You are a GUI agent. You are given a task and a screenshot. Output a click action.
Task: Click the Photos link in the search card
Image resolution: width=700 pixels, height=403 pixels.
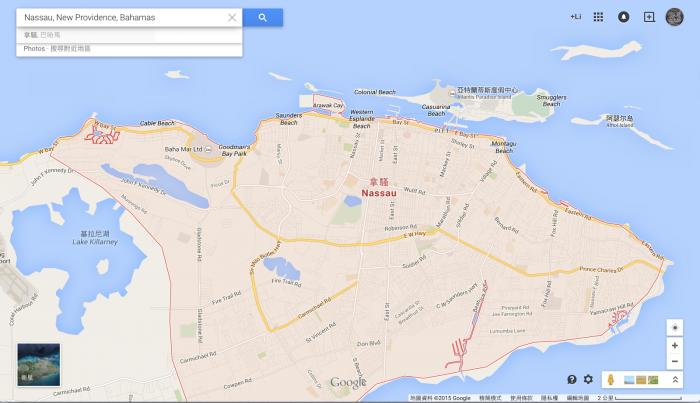(34, 48)
